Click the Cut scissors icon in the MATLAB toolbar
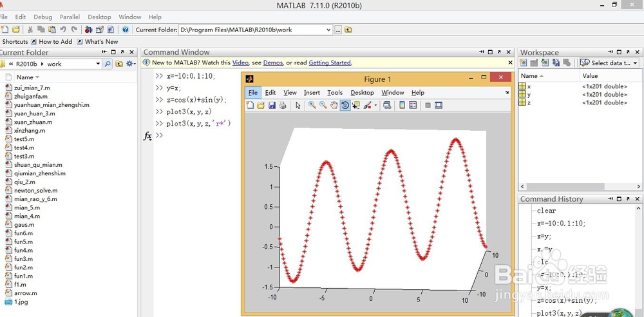Screen dimensions: 644x317 [30, 29]
